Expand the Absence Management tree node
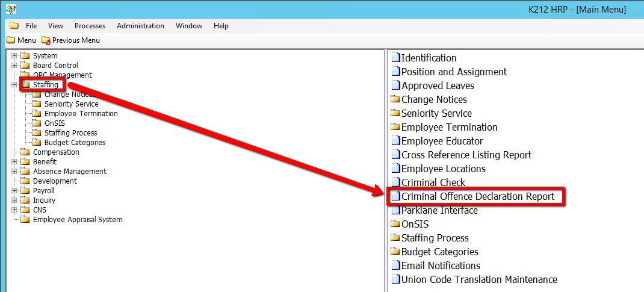Viewport: 644px width, 292px height. pyautogui.click(x=14, y=172)
